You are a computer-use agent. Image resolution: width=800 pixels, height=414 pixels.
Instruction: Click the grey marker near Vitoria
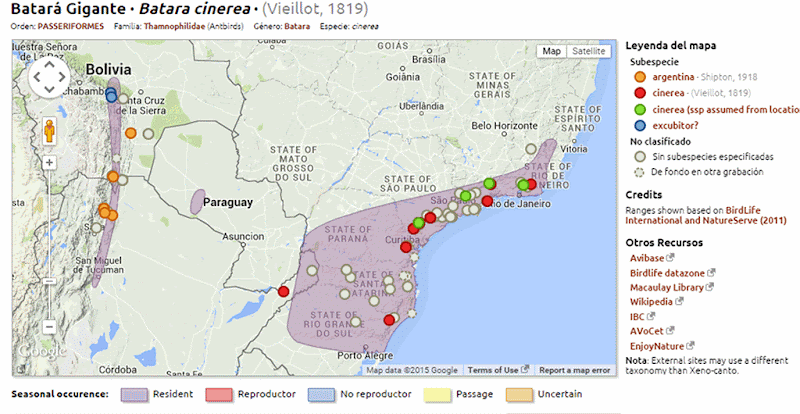[x=531, y=149]
